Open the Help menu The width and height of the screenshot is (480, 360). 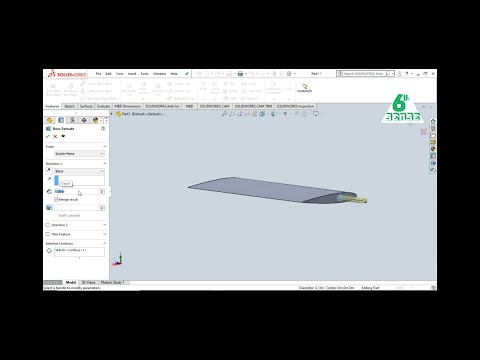[174, 74]
